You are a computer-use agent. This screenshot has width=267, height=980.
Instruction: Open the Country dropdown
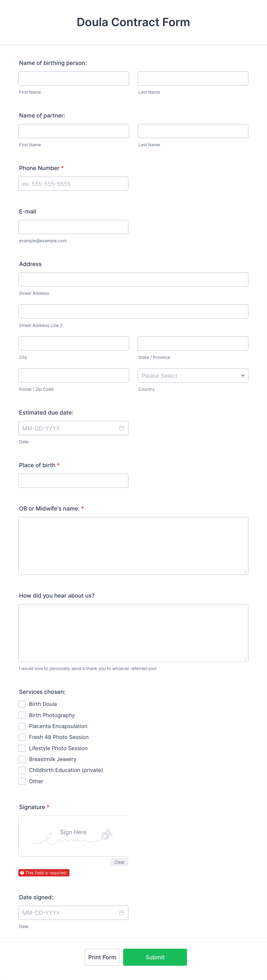pyautogui.click(x=193, y=376)
